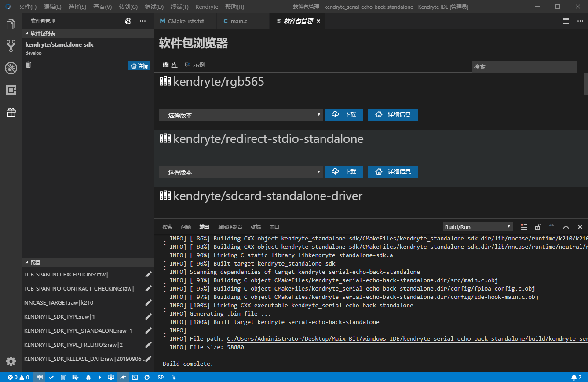Screen dimensions: 588x382
Task: Click the 搜索 package search field
Action: [x=524, y=67]
